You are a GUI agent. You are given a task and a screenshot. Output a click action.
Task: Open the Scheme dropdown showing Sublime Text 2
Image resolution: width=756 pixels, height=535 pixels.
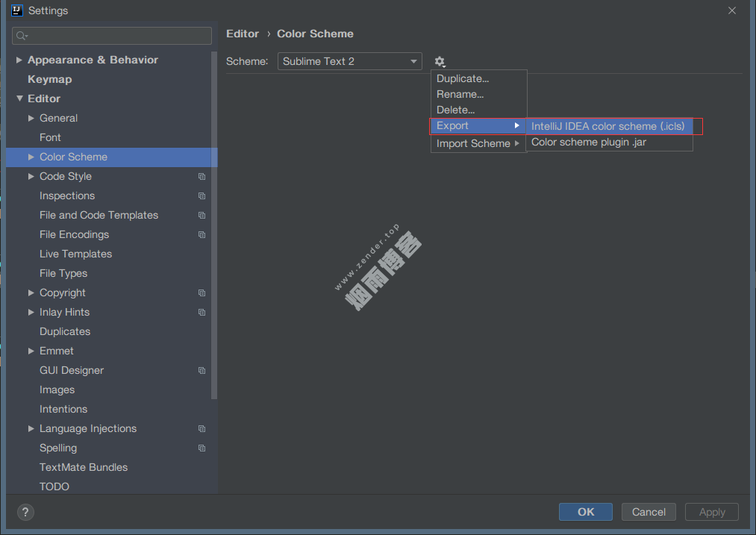[349, 61]
